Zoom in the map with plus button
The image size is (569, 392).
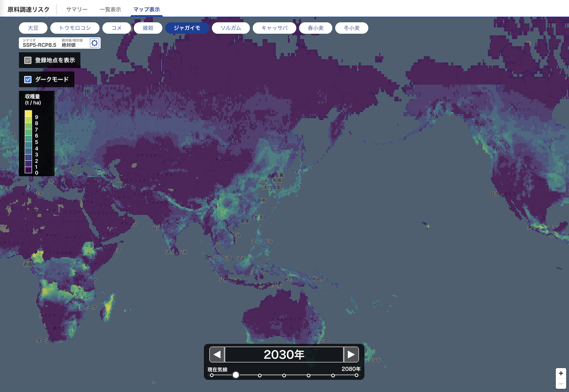tap(561, 373)
